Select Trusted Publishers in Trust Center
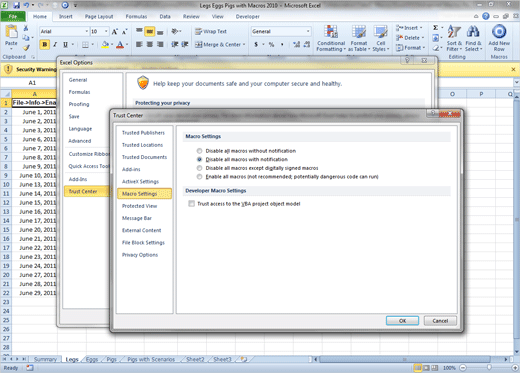The image size is (520, 373). (143, 133)
